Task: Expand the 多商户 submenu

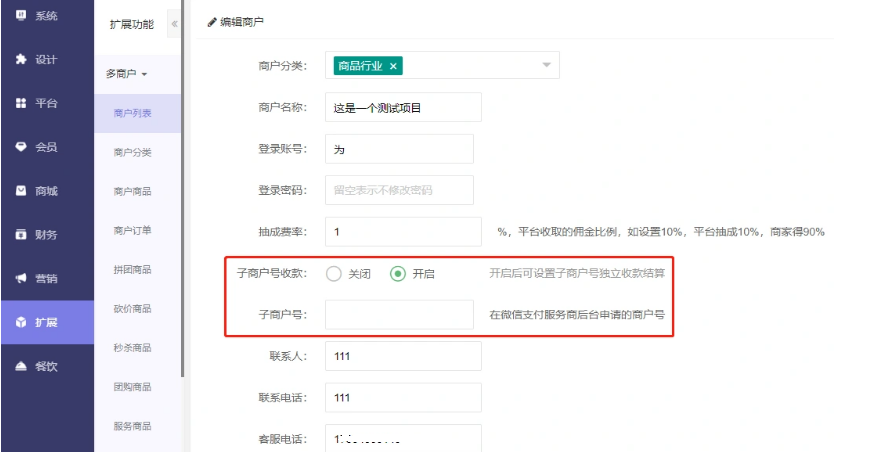Action: [127, 74]
